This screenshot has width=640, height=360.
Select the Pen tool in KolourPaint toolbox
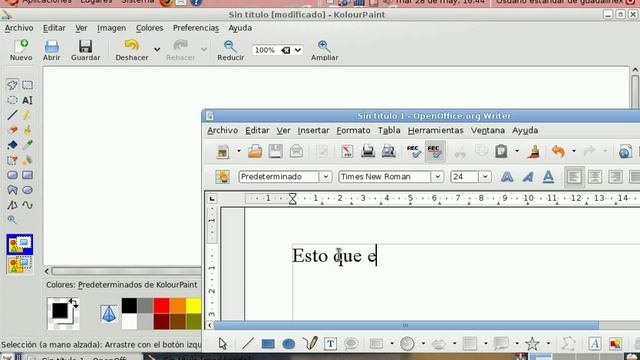click(x=27, y=115)
